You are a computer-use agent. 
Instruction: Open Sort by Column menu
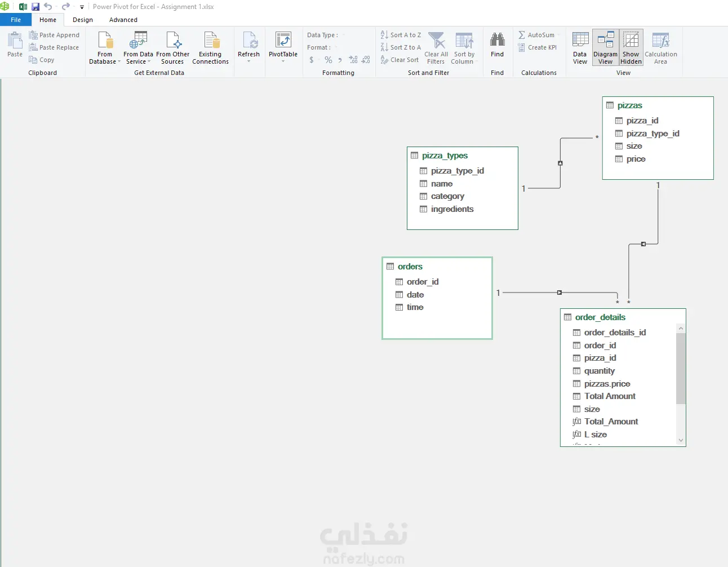tap(464, 48)
